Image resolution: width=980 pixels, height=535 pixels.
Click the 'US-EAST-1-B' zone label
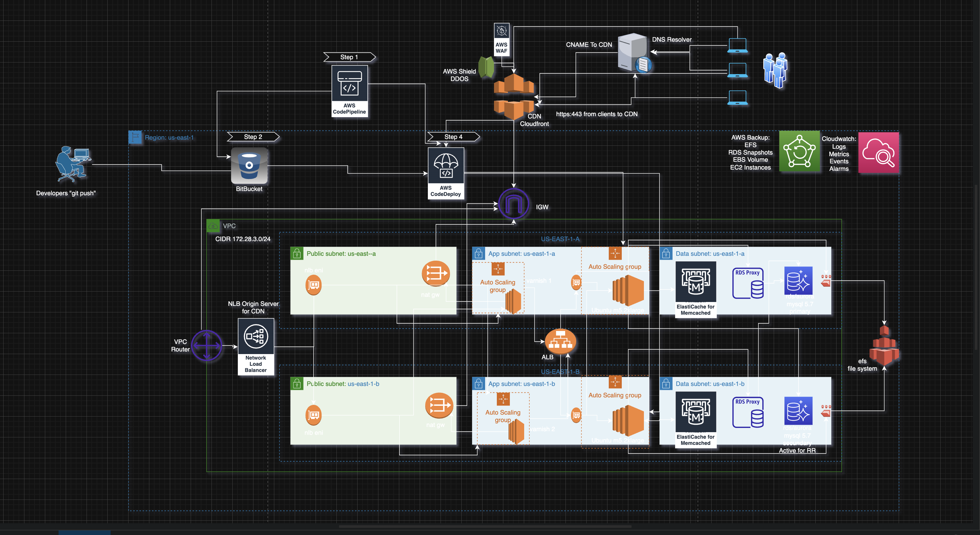(560, 371)
